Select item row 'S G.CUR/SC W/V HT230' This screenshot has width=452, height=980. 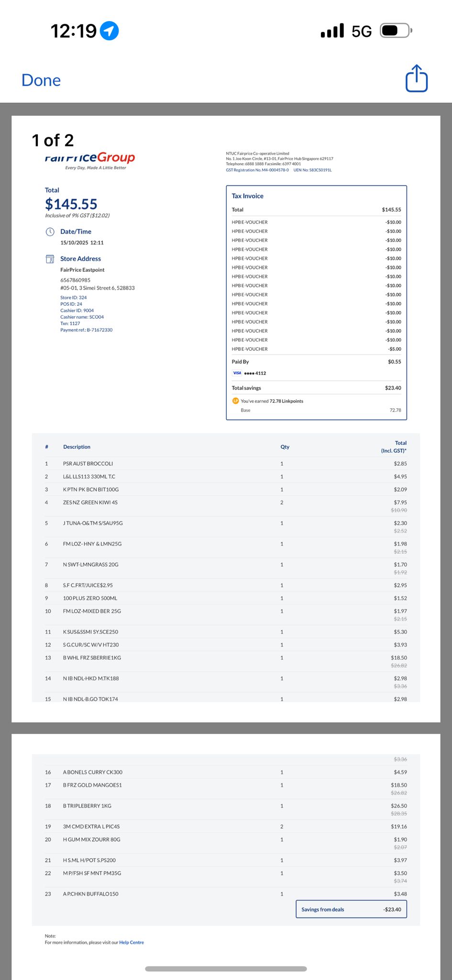pyautogui.click(x=226, y=645)
